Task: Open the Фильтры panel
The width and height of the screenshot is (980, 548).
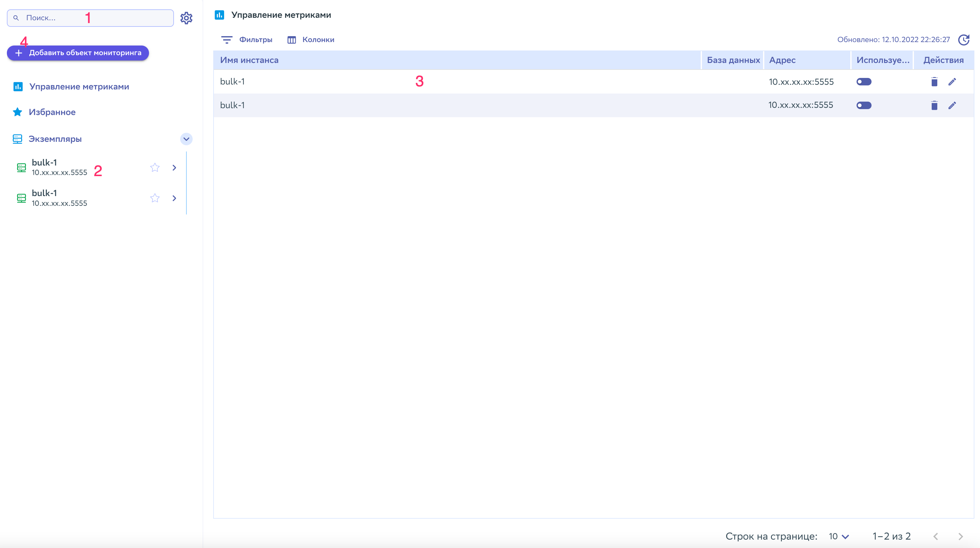Action: (247, 40)
